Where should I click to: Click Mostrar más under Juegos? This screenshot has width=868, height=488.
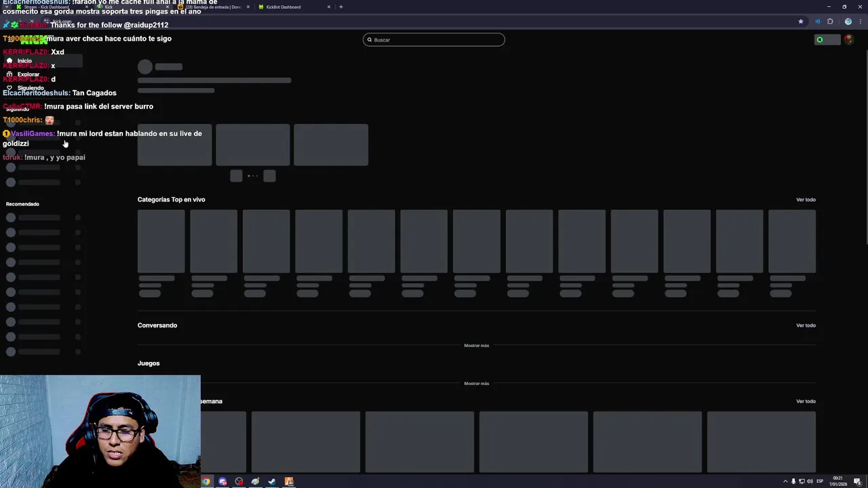476,384
